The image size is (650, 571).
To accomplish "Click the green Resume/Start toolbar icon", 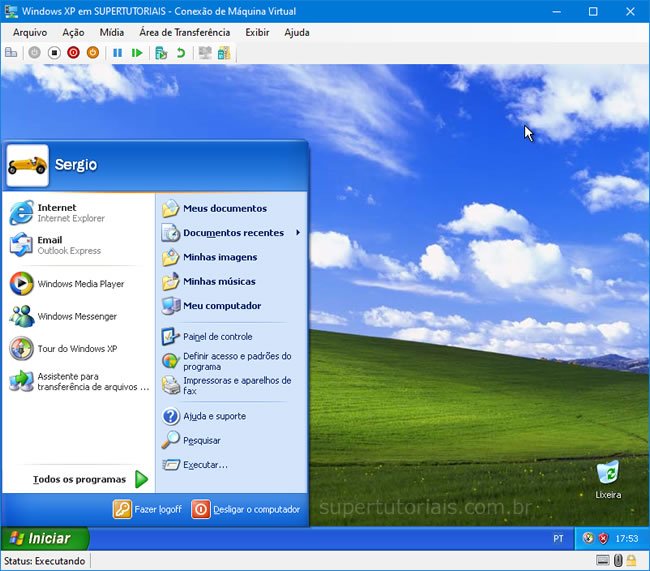I will click(137, 52).
